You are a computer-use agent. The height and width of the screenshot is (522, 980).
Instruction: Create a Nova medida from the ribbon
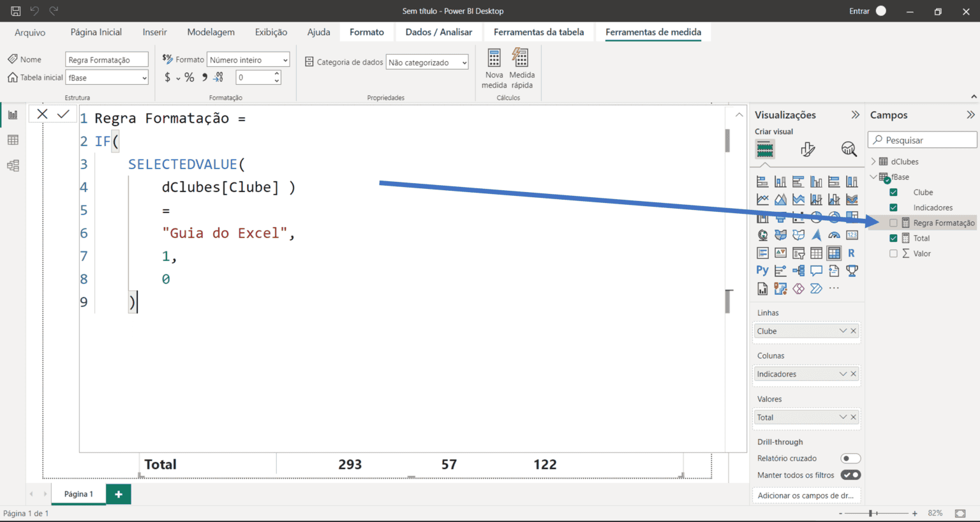[x=494, y=70]
